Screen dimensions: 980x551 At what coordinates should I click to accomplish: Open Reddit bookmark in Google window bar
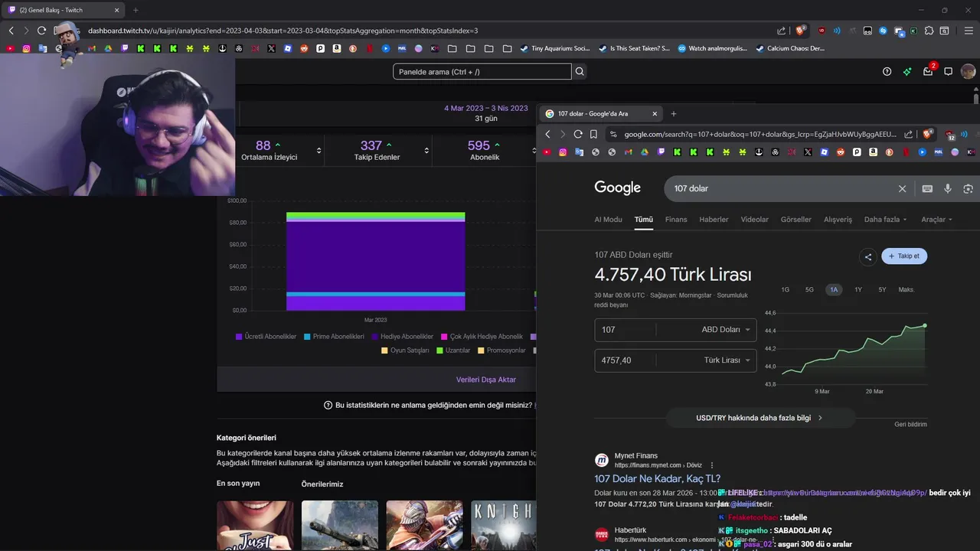[x=840, y=152]
